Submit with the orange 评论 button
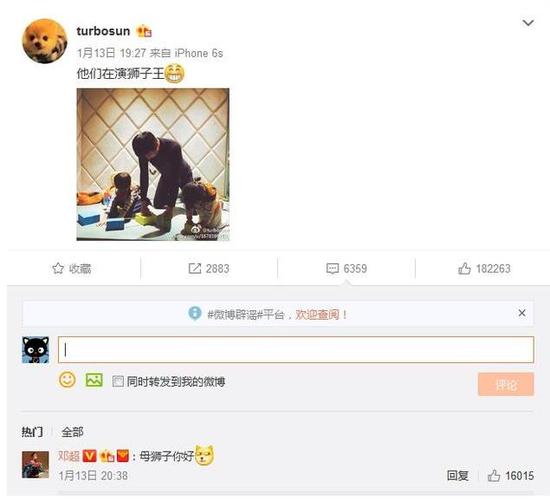550x500 pixels. [x=505, y=385]
